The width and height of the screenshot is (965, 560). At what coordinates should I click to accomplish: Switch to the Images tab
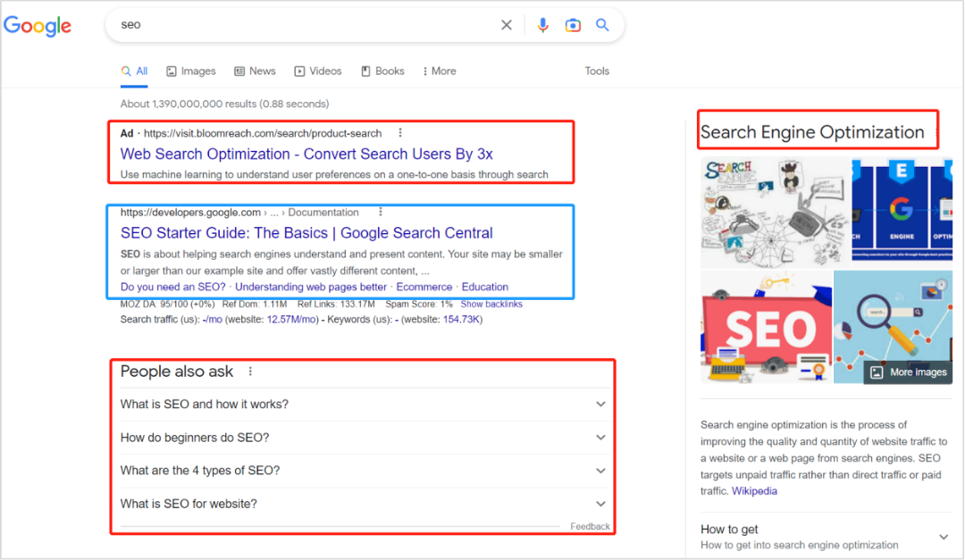click(190, 71)
